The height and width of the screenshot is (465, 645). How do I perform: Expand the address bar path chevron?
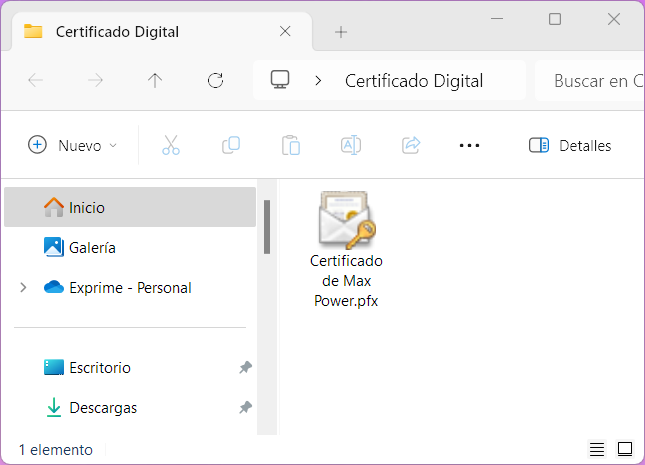[x=318, y=81]
